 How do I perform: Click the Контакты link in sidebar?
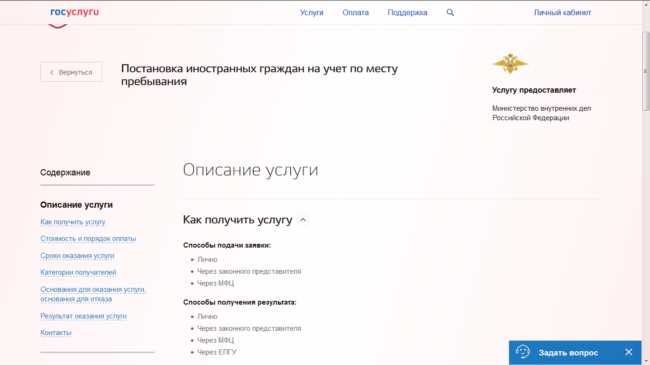point(56,333)
